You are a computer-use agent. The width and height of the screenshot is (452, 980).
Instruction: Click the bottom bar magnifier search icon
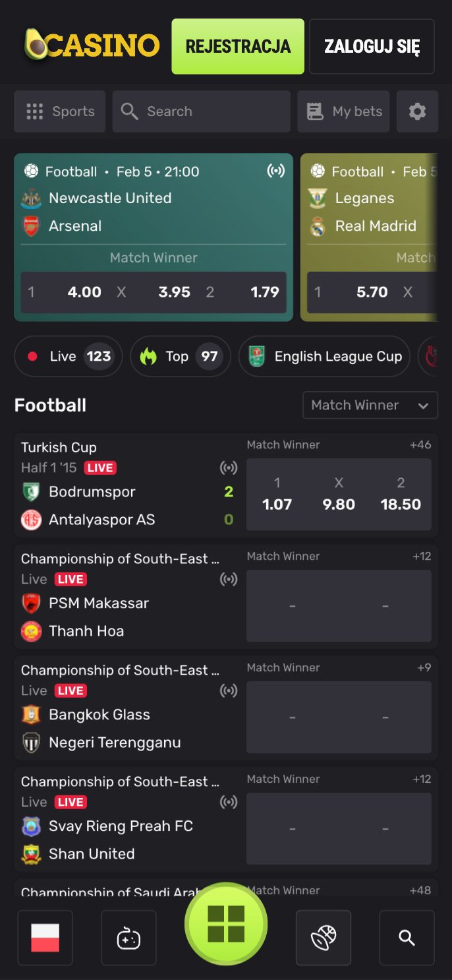click(407, 937)
